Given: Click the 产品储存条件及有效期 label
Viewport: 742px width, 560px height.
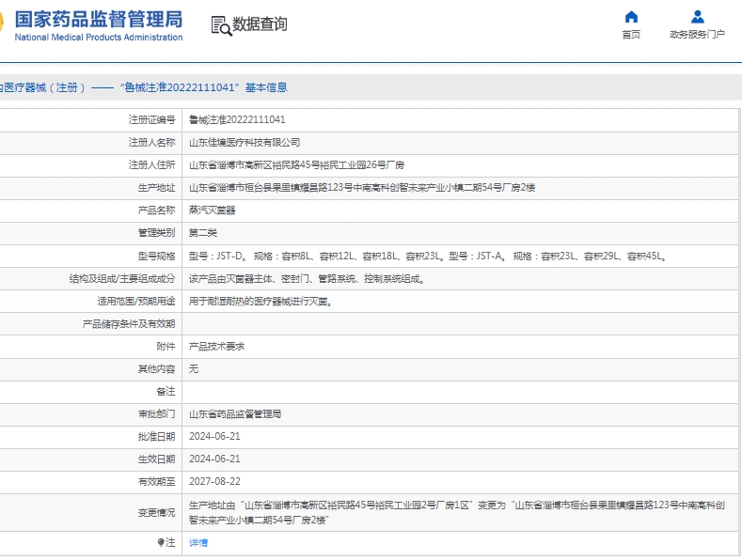Looking at the screenshot, I should [x=129, y=324].
